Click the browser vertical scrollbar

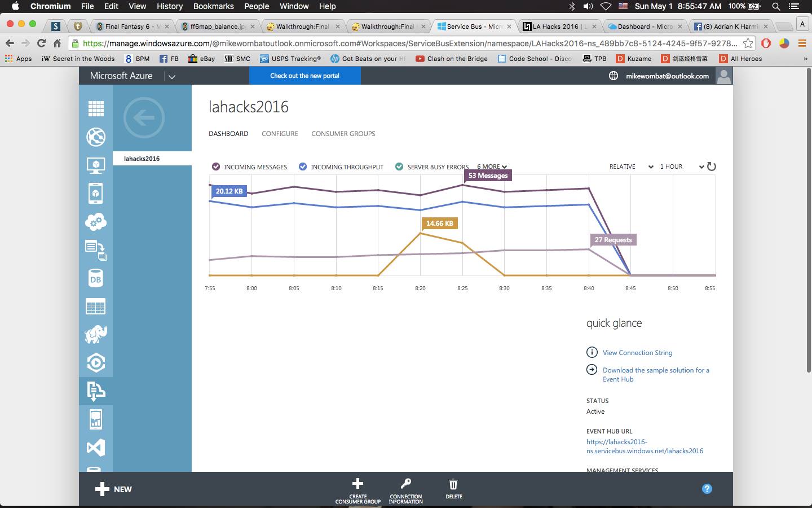click(807, 220)
